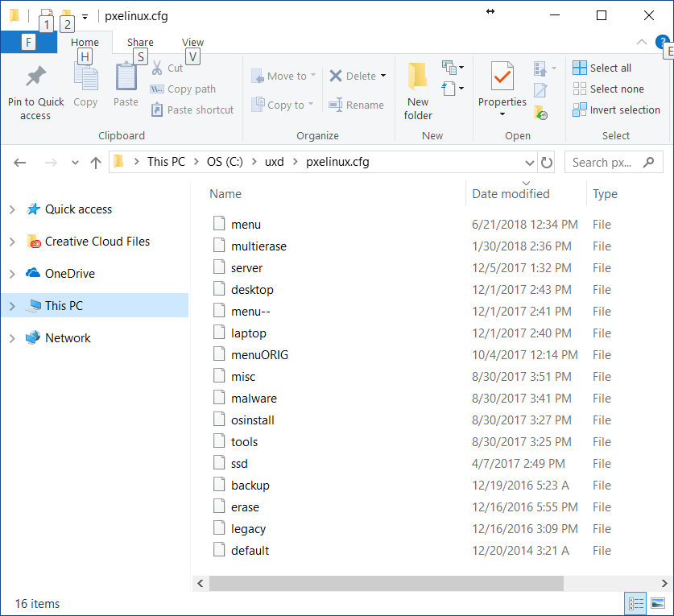Viewport: 674px width, 616px height.
Task: Click the Pin to Quick access icon
Action: point(35,79)
